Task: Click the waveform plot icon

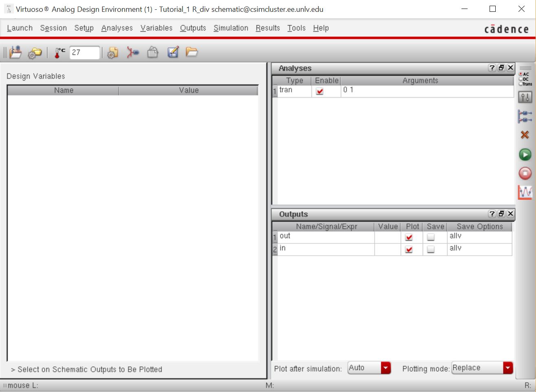Action: [525, 192]
